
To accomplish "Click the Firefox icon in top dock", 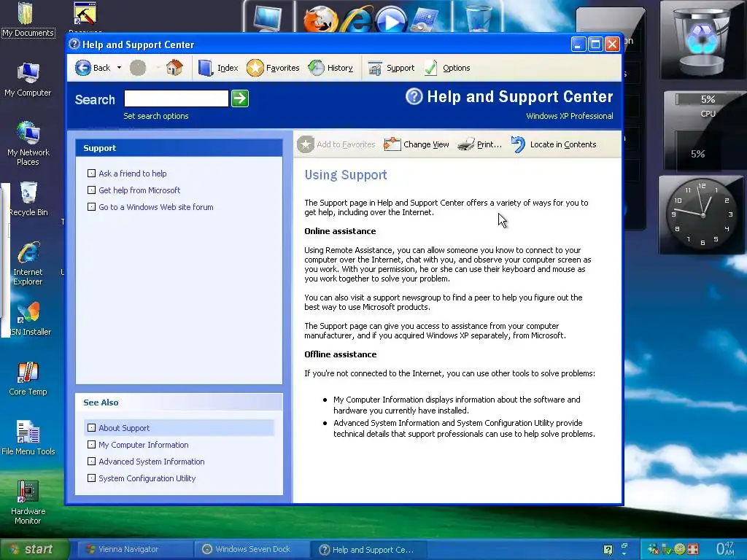I will pos(320,19).
